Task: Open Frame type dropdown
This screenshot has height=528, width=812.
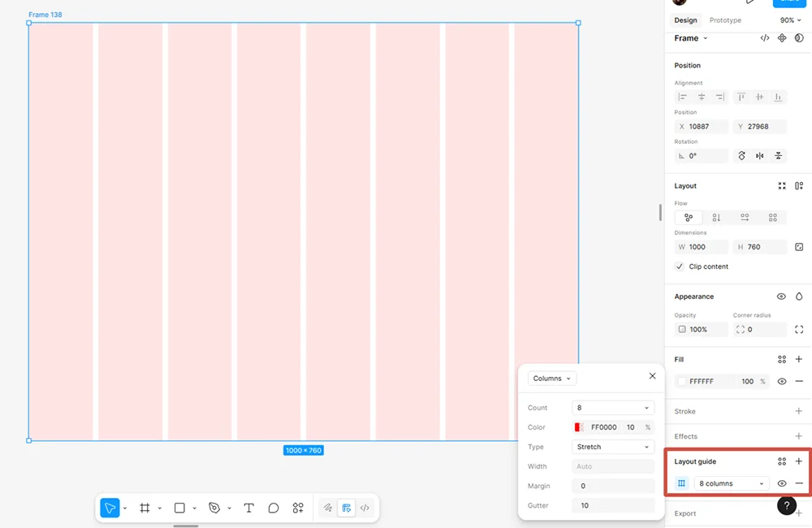Action: coord(691,38)
